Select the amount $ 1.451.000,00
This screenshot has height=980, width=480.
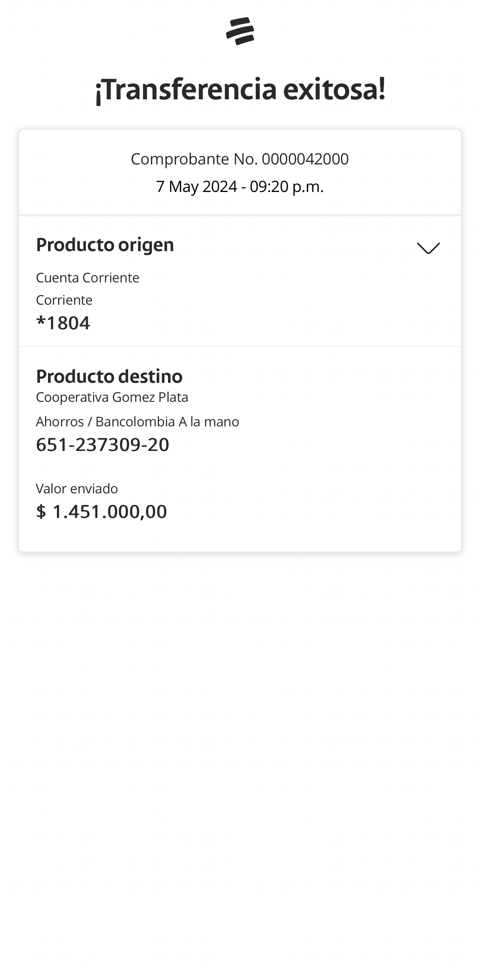[x=102, y=511]
